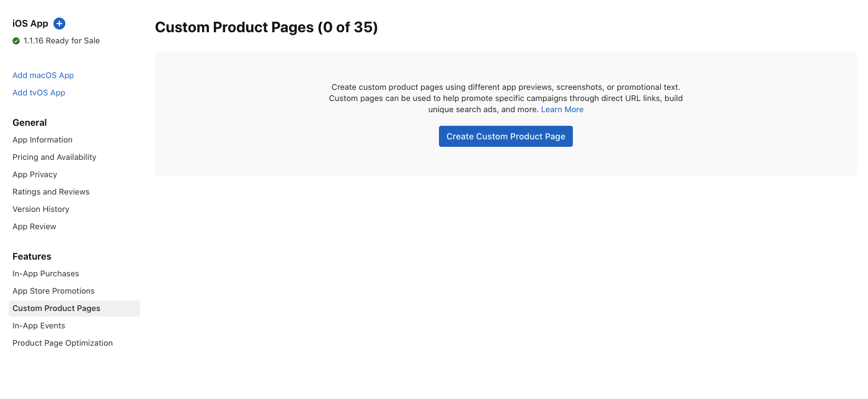Select App Information in the sidebar
The width and height of the screenshot is (868, 399).
[x=42, y=140]
